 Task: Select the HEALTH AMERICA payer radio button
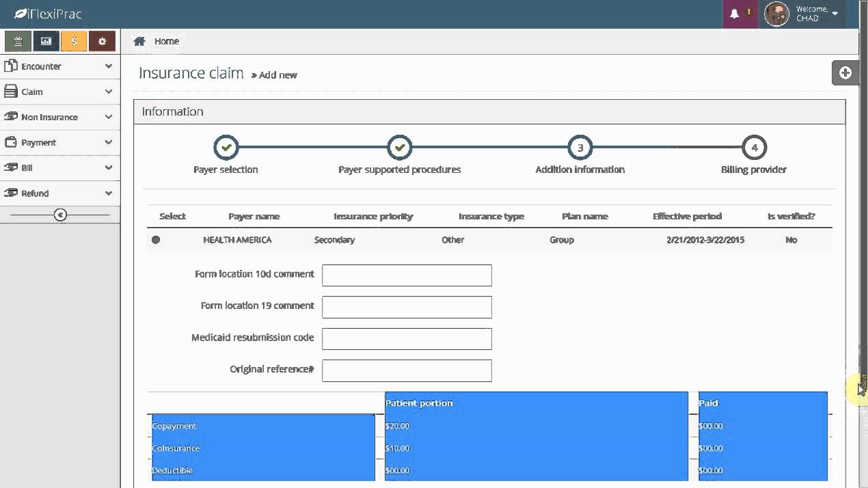point(156,240)
